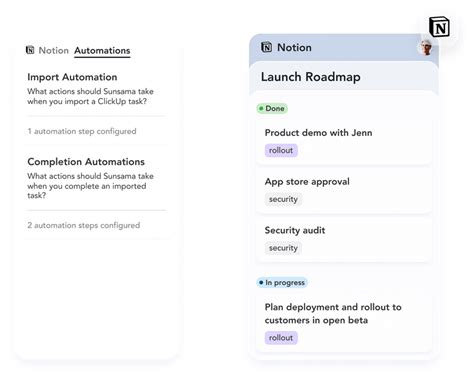Switch to the Automations tab
This screenshot has width=474, height=379.
(102, 51)
